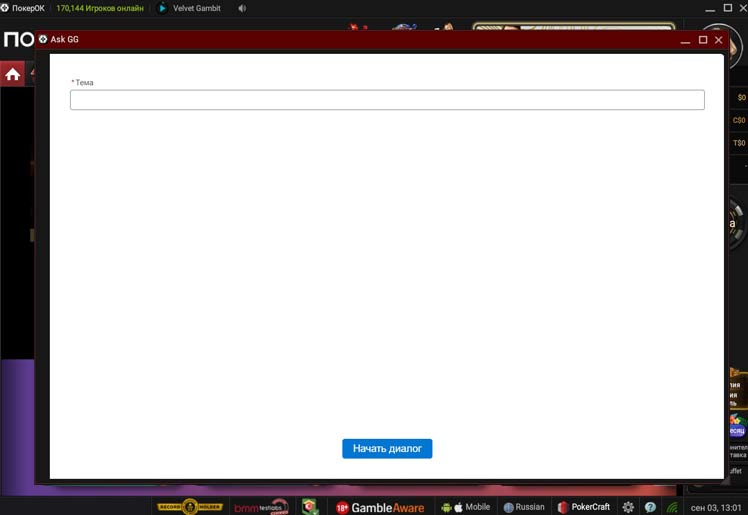
Task: Maximize the Ask GG window
Action: pos(703,40)
